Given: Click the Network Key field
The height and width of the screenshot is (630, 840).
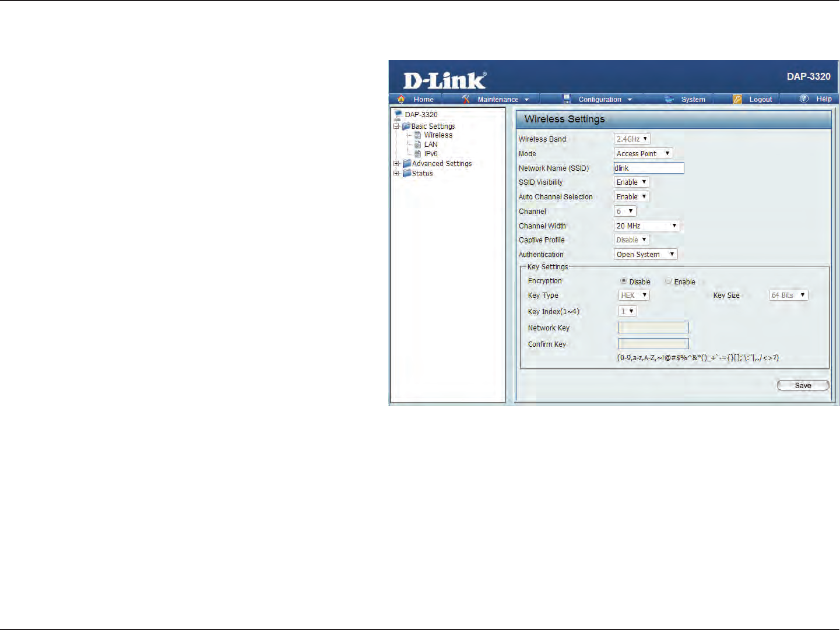Looking at the screenshot, I should tap(653, 328).
